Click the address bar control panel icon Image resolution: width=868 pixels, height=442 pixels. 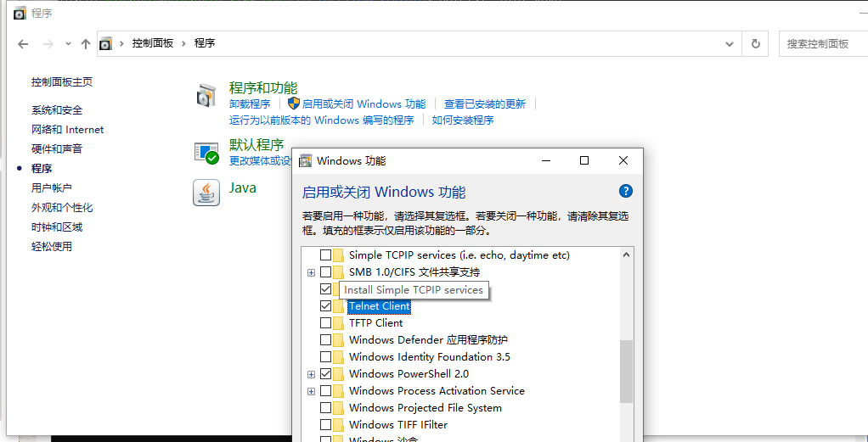105,44
